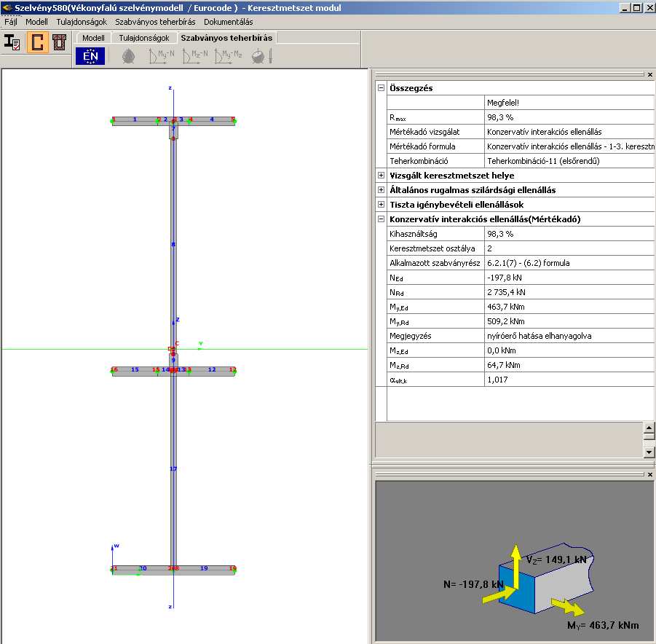Viewport: 656px width, 644px height.
Task: Close the results panel with the X
Action: 649,74
